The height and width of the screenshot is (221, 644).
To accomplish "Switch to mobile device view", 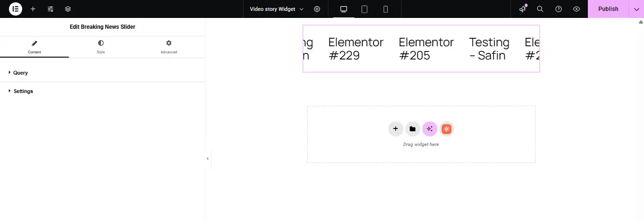I will click(x=385, y=9).
